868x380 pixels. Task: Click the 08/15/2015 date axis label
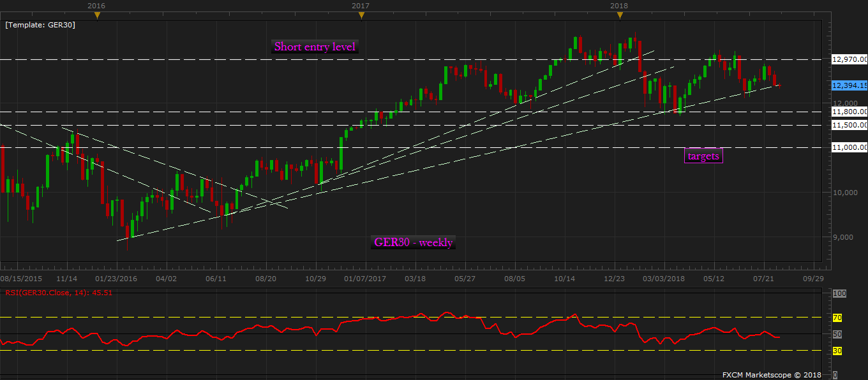(21, 279)
